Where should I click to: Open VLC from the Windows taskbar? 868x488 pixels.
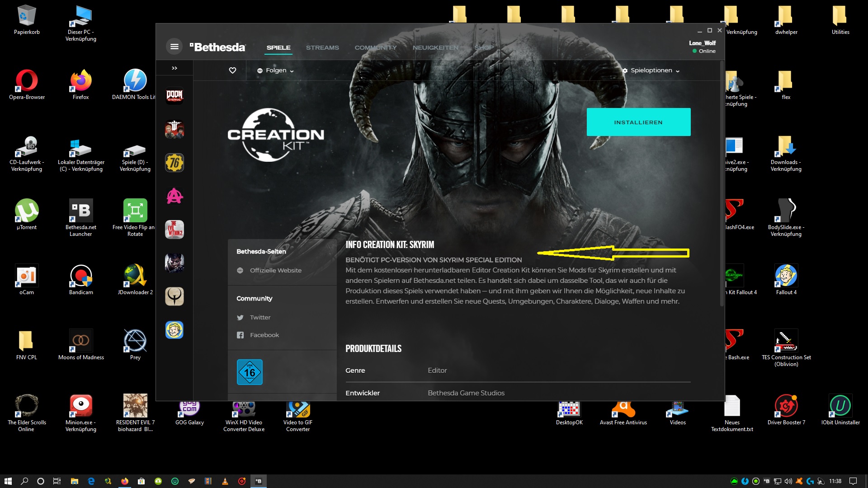pos(225,481)
